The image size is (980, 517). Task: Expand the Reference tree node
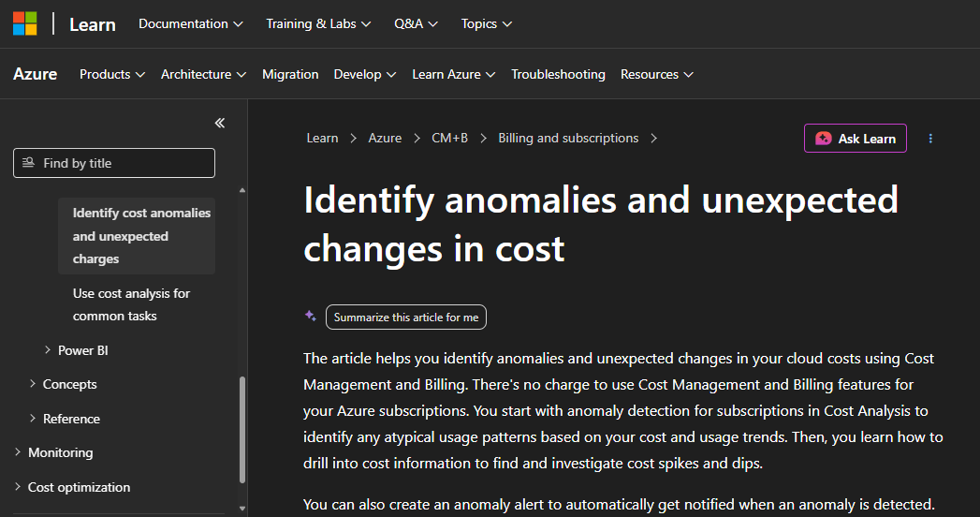(33, 419)
